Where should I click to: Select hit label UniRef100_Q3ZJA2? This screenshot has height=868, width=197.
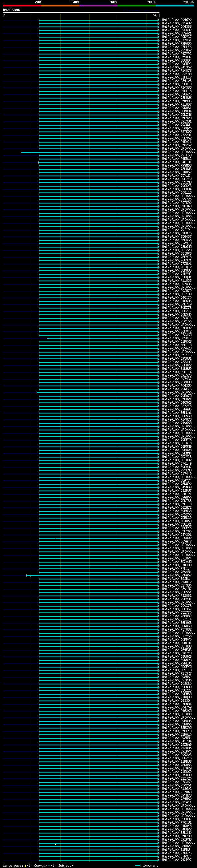pos(177,362)
